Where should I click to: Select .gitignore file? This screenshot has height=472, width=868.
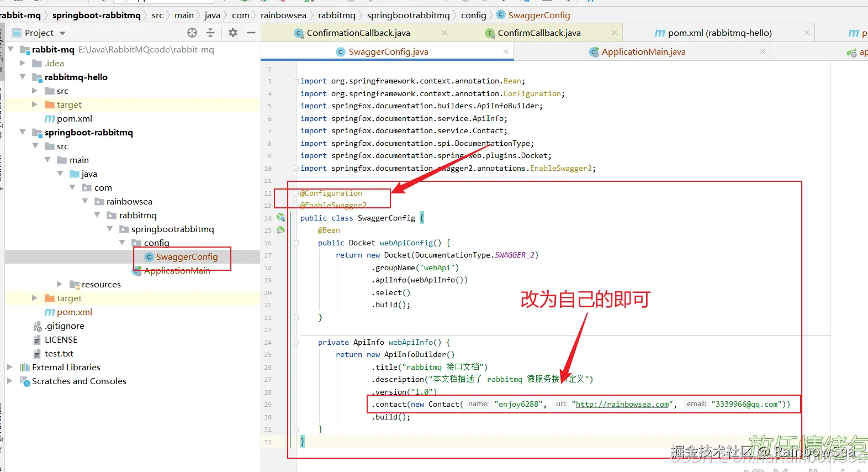click(65, 326)
